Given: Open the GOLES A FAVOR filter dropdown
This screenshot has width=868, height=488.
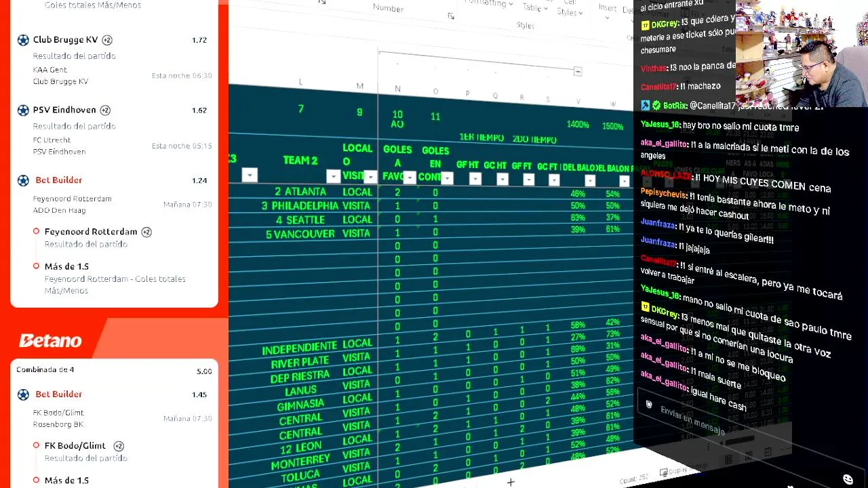Looking at the screenshot, I should [409, 178].
